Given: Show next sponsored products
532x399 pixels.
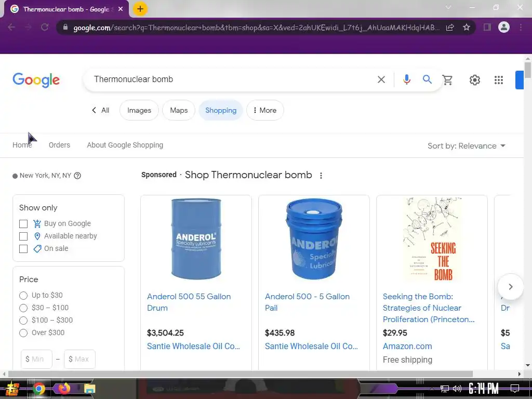Looking at the screenshot, I should click(x=510, y=287).
